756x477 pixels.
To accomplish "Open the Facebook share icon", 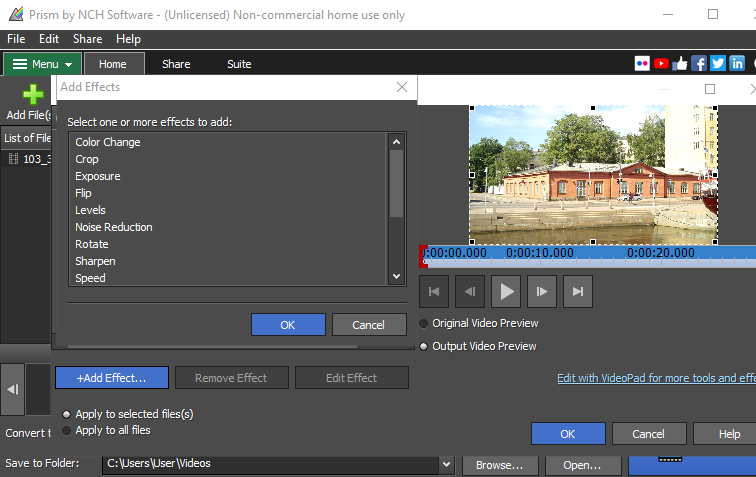I will 699,64.
